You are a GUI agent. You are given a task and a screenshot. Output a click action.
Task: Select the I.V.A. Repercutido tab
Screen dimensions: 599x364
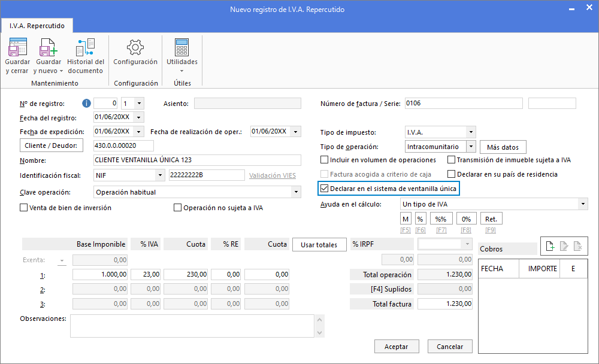click(x=37, y=26)
